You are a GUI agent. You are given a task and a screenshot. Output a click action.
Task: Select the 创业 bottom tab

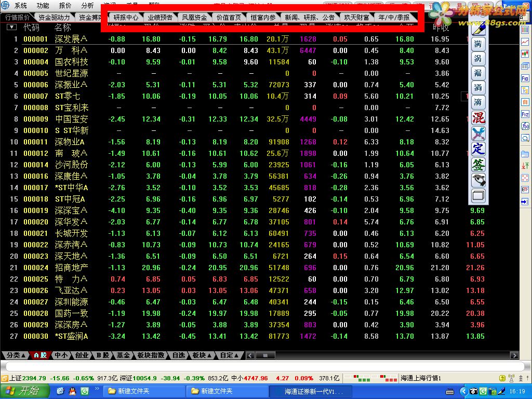coord(82,355)
